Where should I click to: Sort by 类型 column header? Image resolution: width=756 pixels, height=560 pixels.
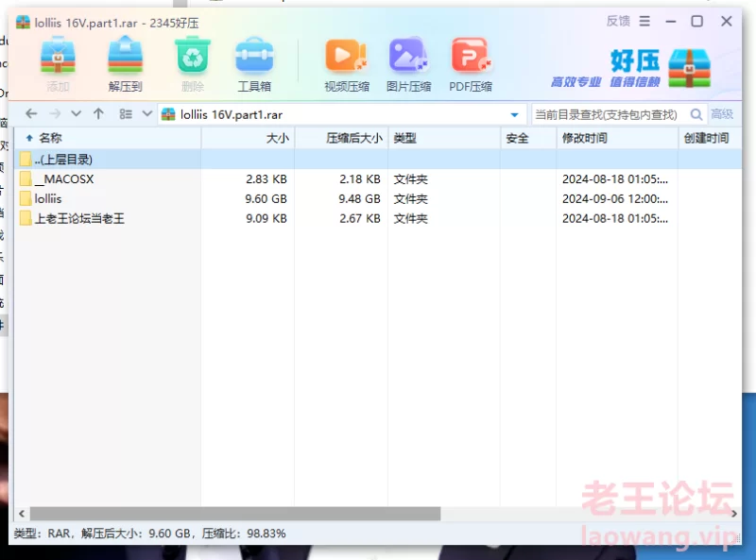(444, 138)
